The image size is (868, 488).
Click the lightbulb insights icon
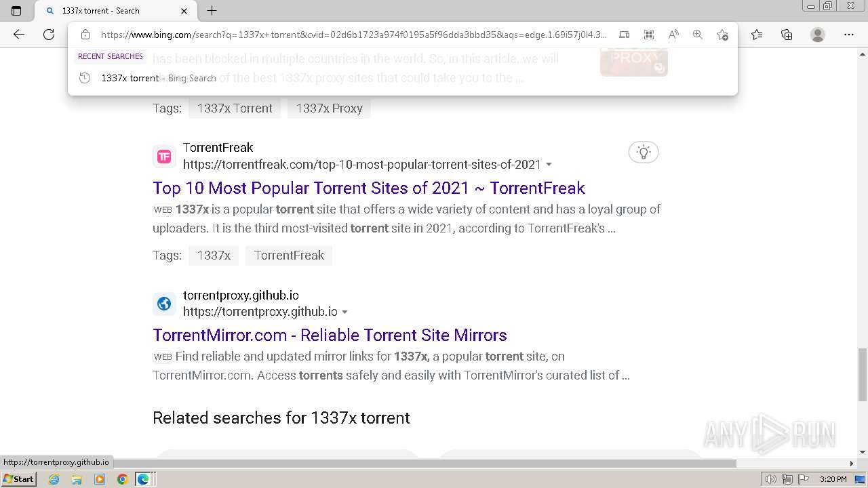(x=644, y=152)
